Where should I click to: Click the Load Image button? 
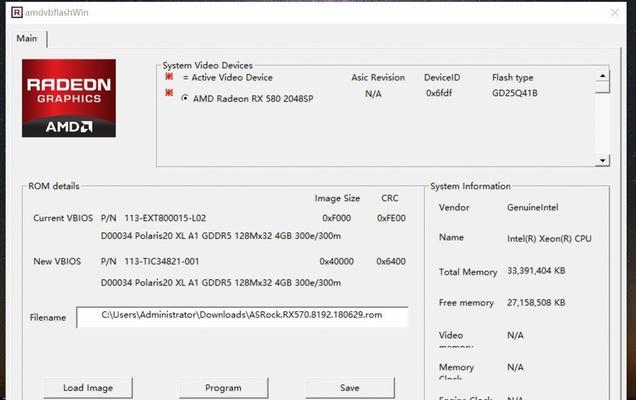click(88, 388)
